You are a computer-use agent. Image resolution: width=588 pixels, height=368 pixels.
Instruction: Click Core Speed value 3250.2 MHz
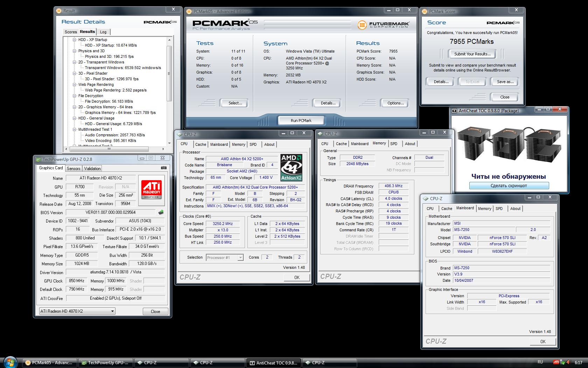tap(223, 224)
